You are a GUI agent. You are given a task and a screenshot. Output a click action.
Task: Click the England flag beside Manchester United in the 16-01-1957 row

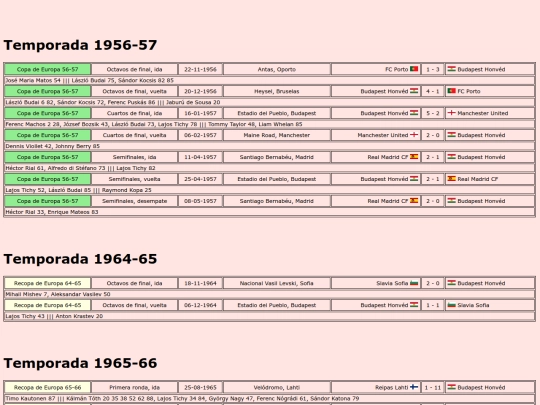[x=451, y=113]
